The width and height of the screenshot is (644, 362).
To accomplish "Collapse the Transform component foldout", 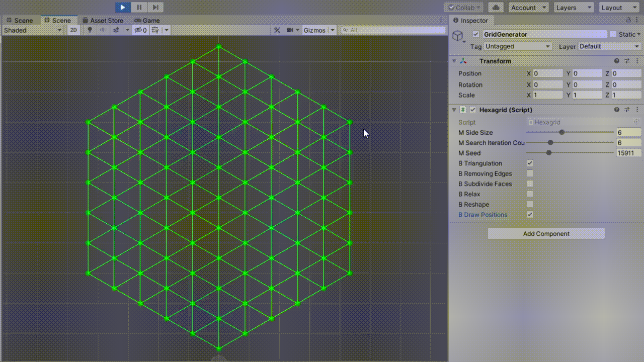I will coord(454,61).
